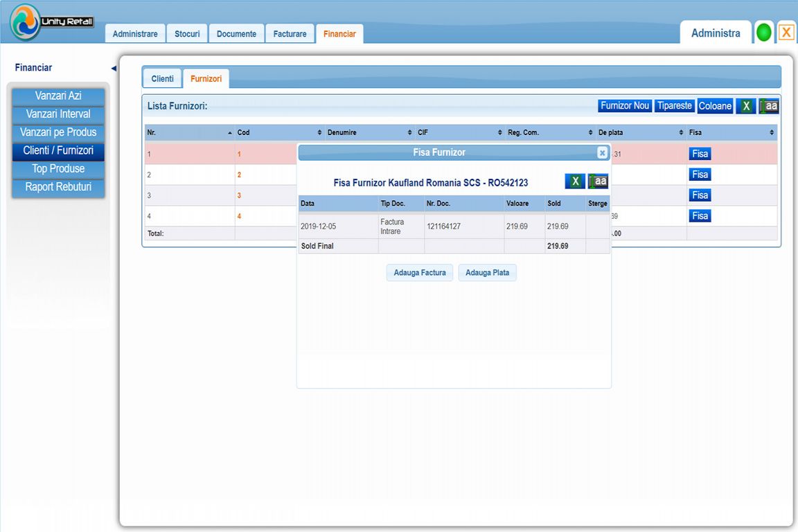Click the Data column header in dialog
798x532 pixels.
click(339, 204)
